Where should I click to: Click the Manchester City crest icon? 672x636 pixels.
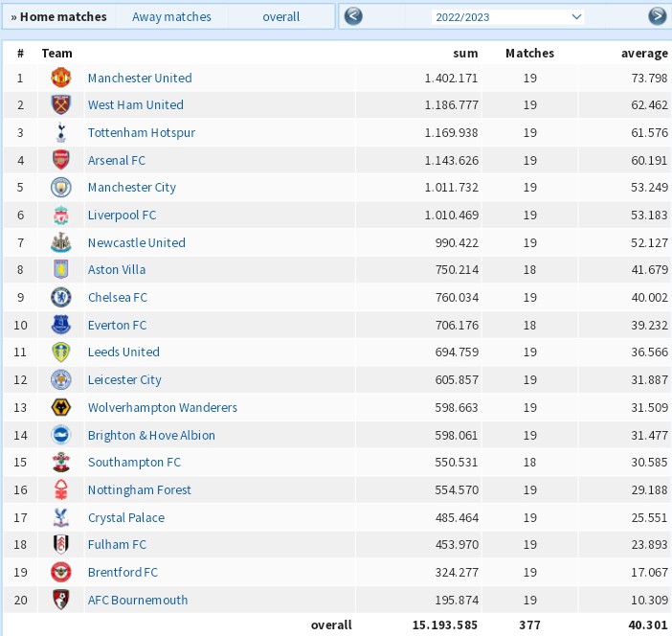coord(61,188)
